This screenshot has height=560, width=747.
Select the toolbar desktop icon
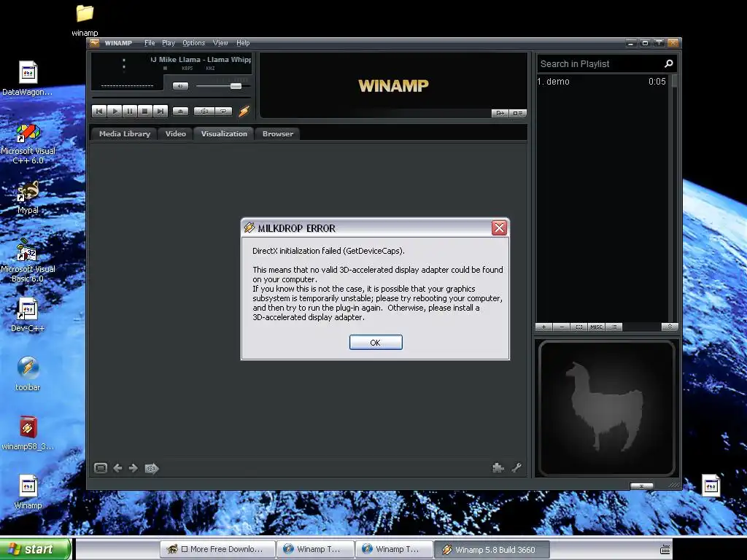(28, 374)
